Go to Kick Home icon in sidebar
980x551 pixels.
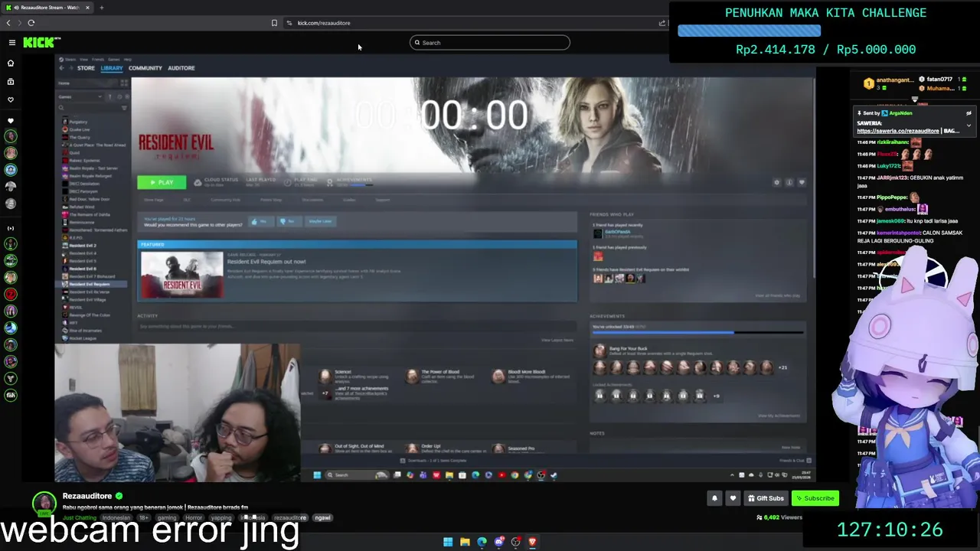point(11,63)
